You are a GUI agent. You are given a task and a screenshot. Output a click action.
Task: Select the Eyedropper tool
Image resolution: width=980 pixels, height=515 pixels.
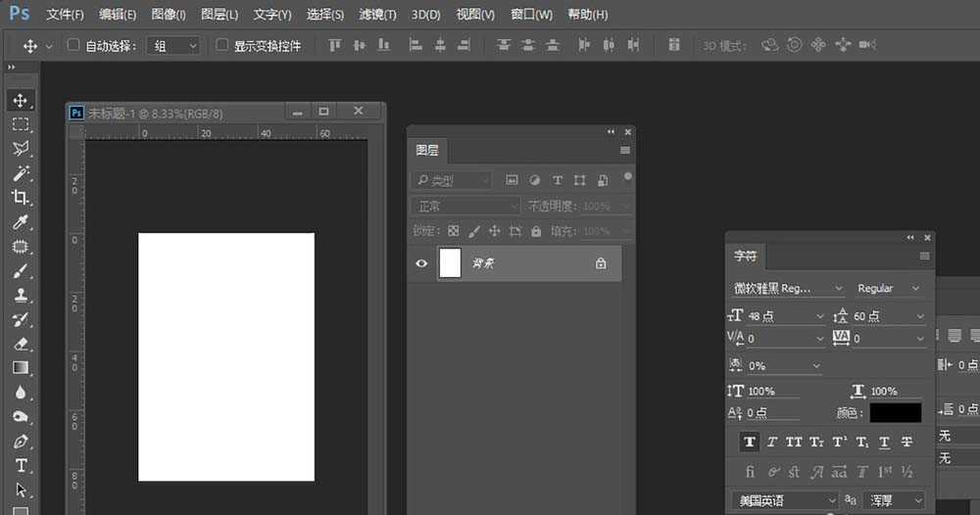tap(21, 222)
